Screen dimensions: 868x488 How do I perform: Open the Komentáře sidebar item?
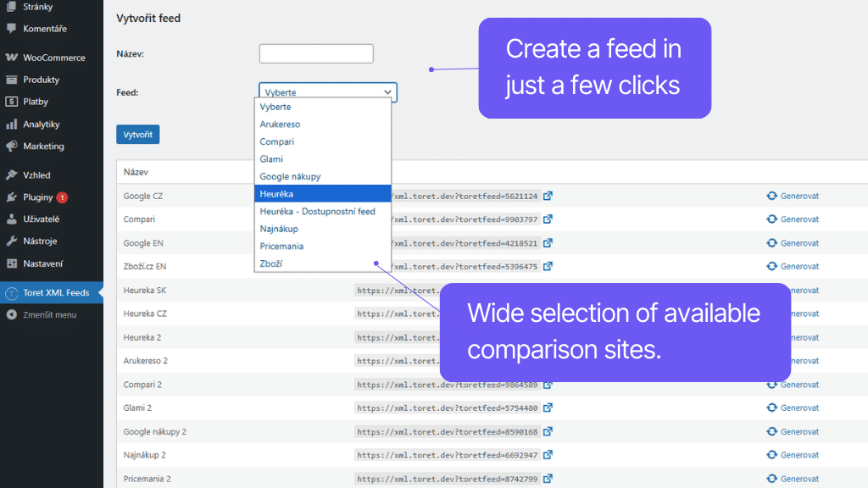coord(44,28)
